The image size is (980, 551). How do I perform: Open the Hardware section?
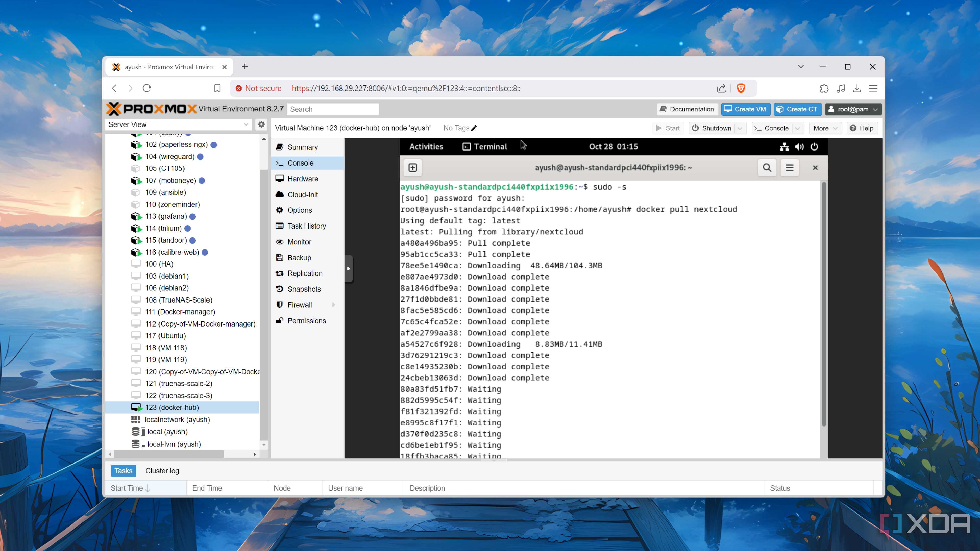click(x=308, y=179)
